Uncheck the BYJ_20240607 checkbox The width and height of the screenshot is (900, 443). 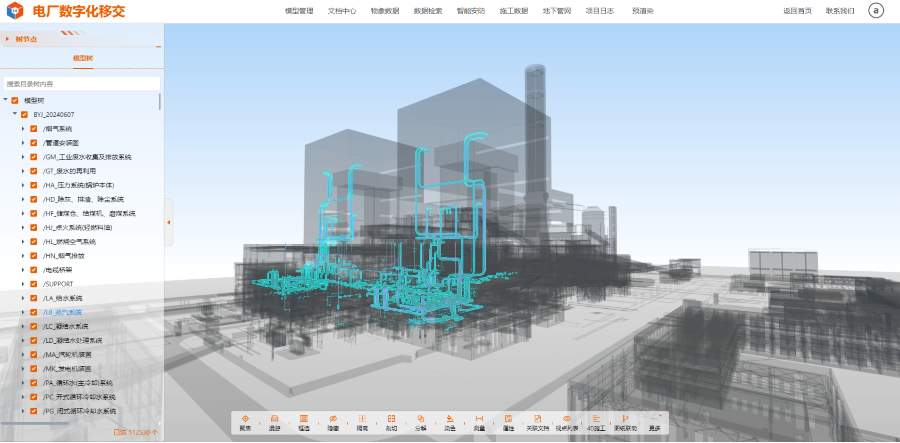point(24,115)
